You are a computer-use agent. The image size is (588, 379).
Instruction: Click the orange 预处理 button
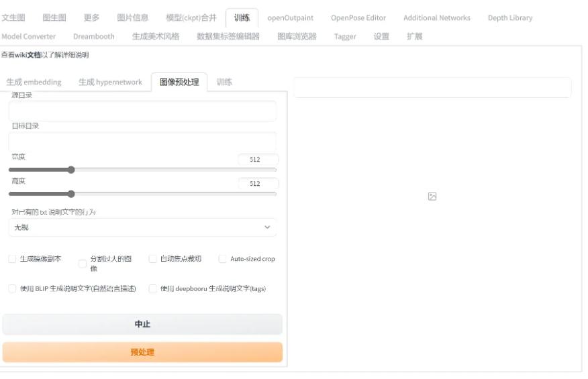(x=142, y=352)
